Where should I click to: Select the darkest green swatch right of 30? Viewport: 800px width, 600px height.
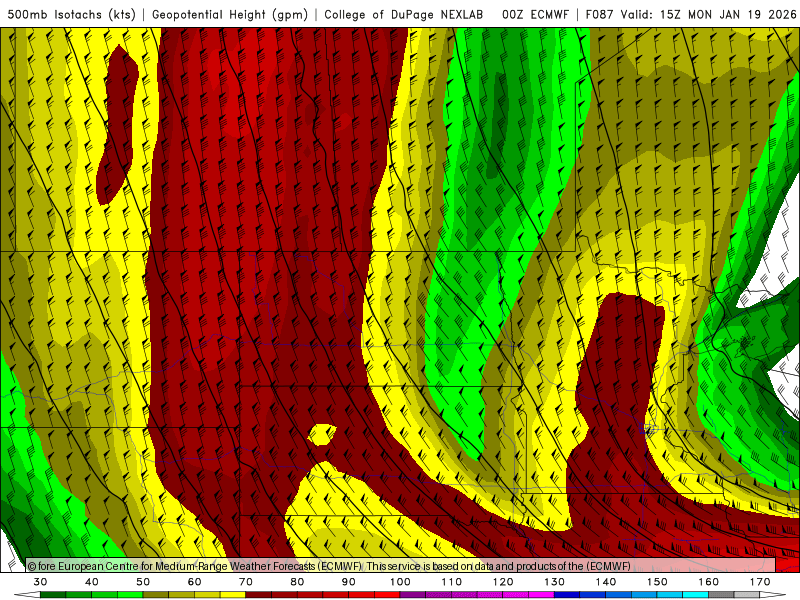click(x=53, y=595)
